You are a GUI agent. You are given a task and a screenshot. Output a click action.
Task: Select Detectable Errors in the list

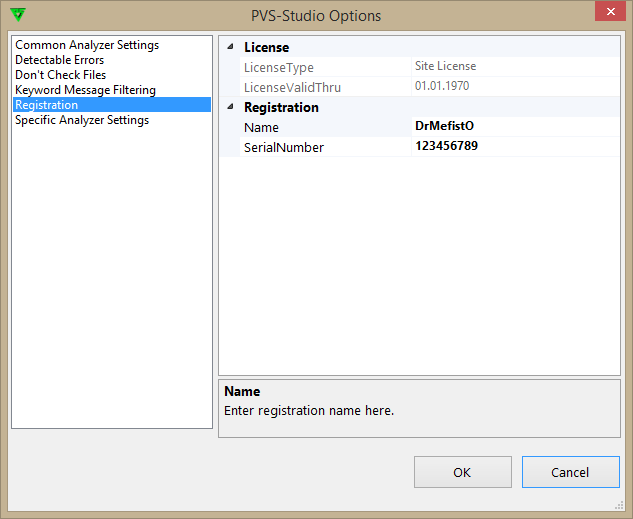point(60,60)
